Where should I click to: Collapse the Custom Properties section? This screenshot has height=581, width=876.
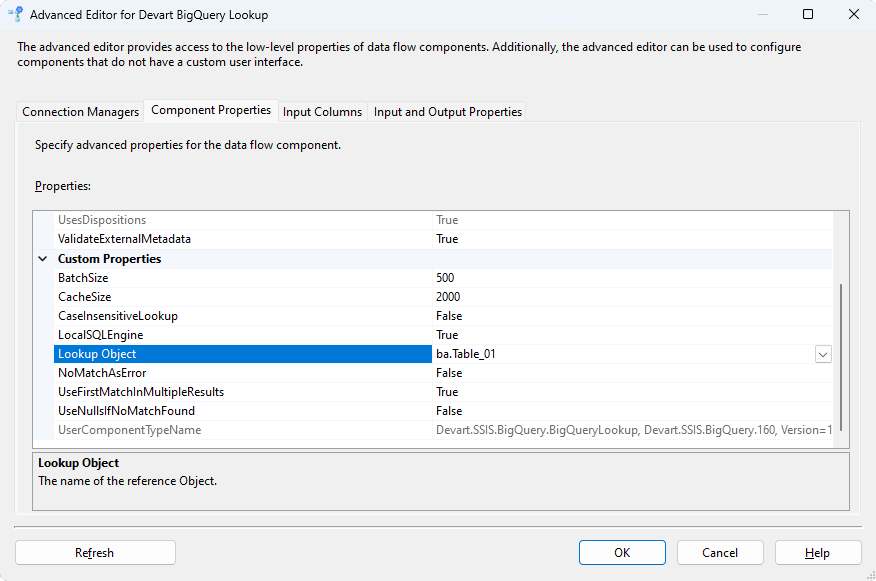(x=43, y=259)
